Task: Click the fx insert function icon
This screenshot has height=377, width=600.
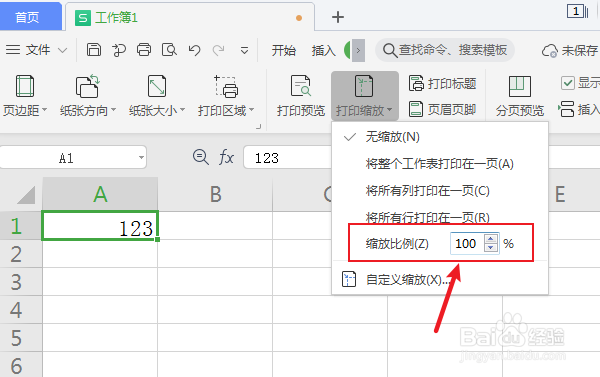Action: click(226, 157)
